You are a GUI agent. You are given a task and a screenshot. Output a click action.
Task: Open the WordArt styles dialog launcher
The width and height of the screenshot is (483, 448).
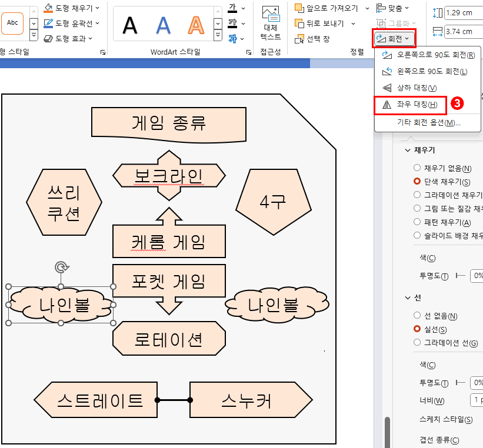249,52
